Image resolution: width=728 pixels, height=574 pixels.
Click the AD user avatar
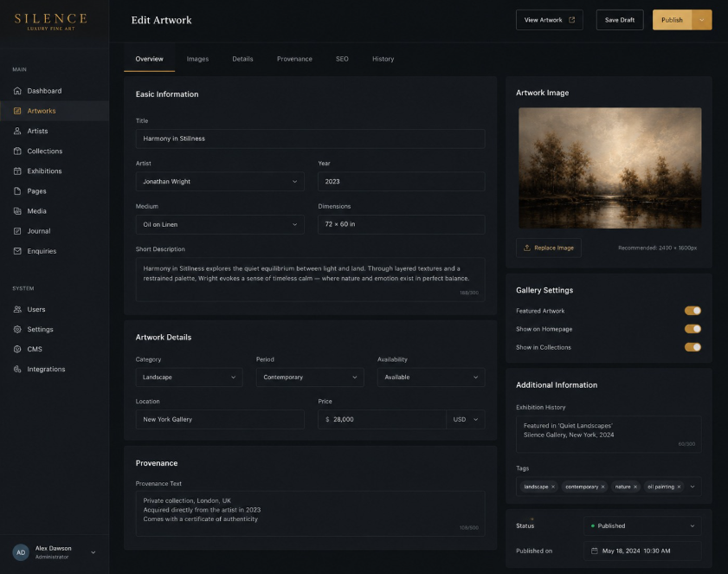pos(21,552)
